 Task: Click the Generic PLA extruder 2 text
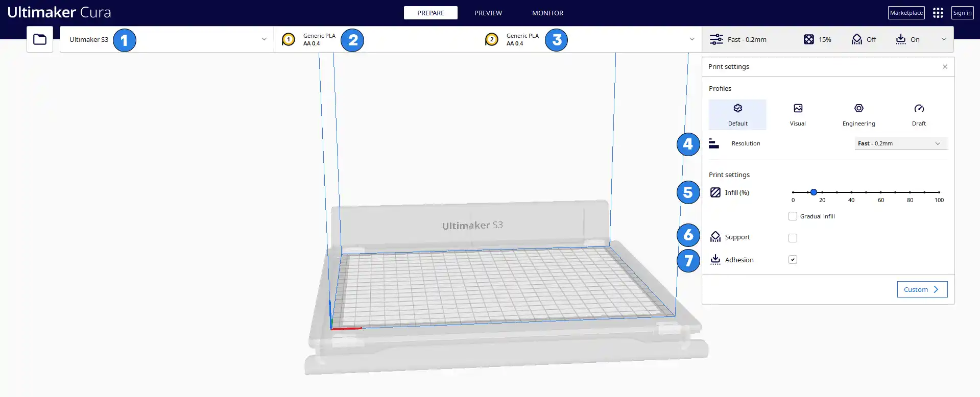(x=522, y=36)
